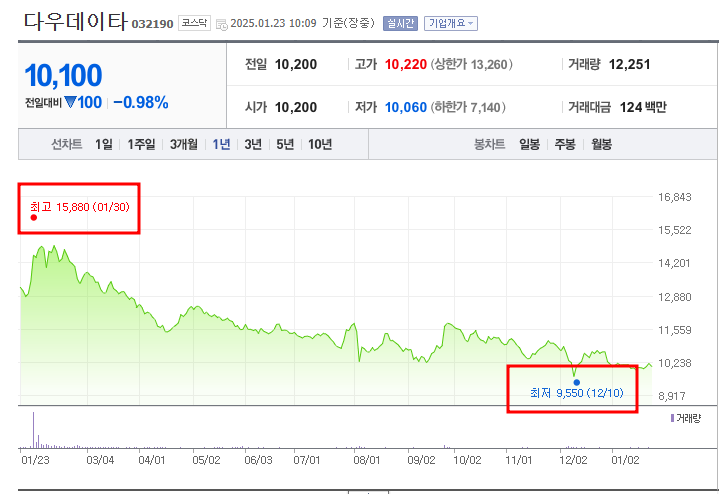Select the 1주일 line chart tab

click(141, 144)
